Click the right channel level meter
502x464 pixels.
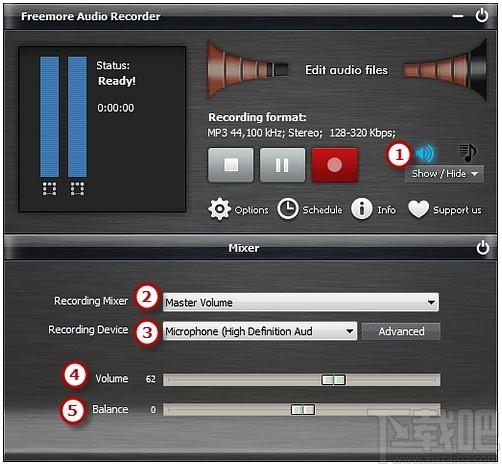(77, 117)
